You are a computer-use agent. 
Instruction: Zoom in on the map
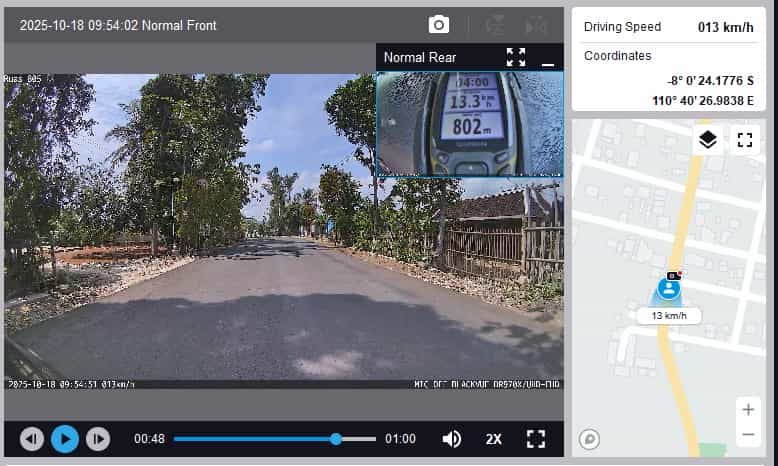[x=747, y=409]
